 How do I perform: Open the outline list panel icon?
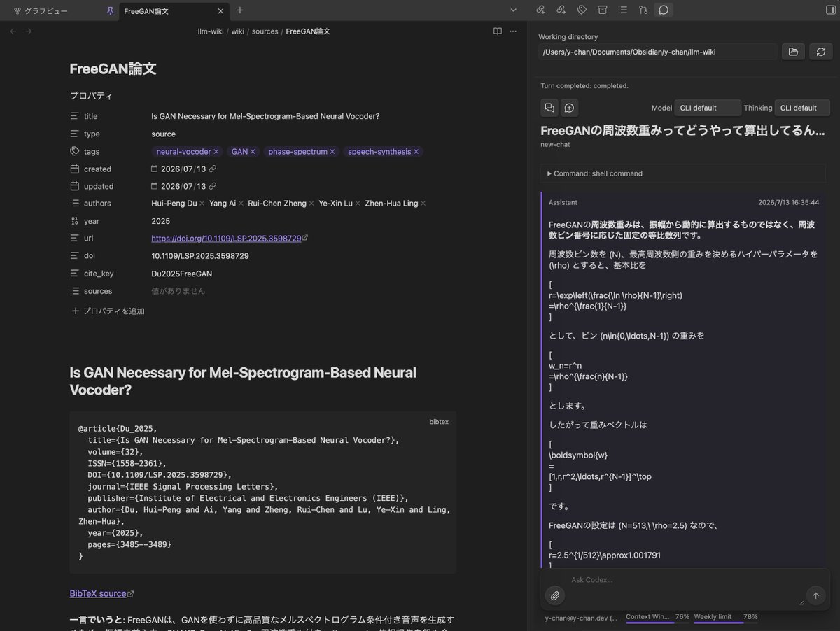pyautogui.click(x=623, y=10)
